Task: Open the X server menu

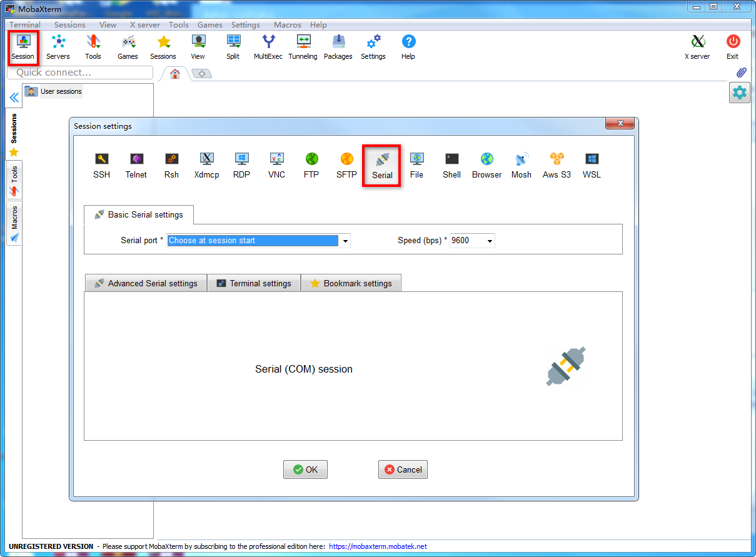Action: pyautogui.click(x=145, y=25)
